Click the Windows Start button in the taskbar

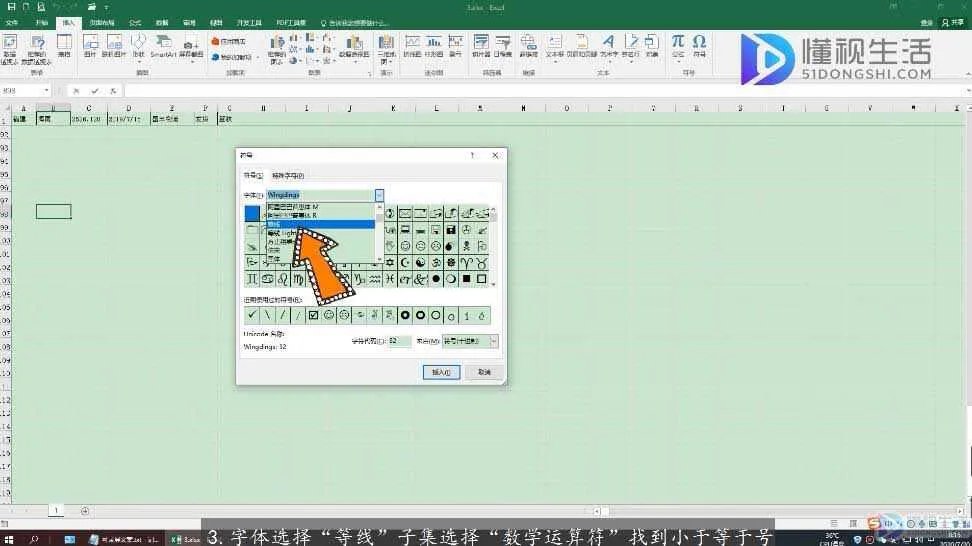[x=9, y=538]
